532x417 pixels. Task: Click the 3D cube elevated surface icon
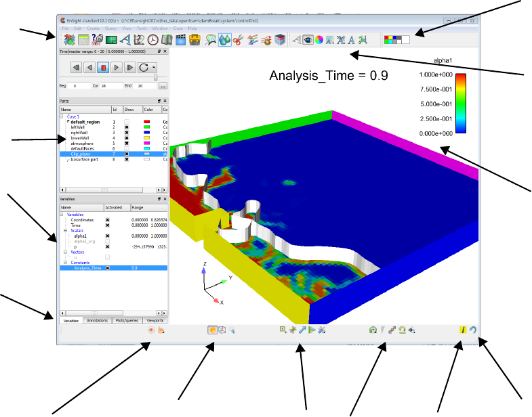(x=281, y=40)
